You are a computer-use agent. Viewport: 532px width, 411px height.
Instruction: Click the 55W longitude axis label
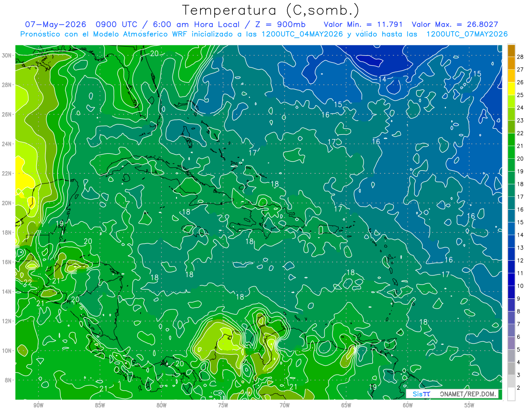click(469, 405)
